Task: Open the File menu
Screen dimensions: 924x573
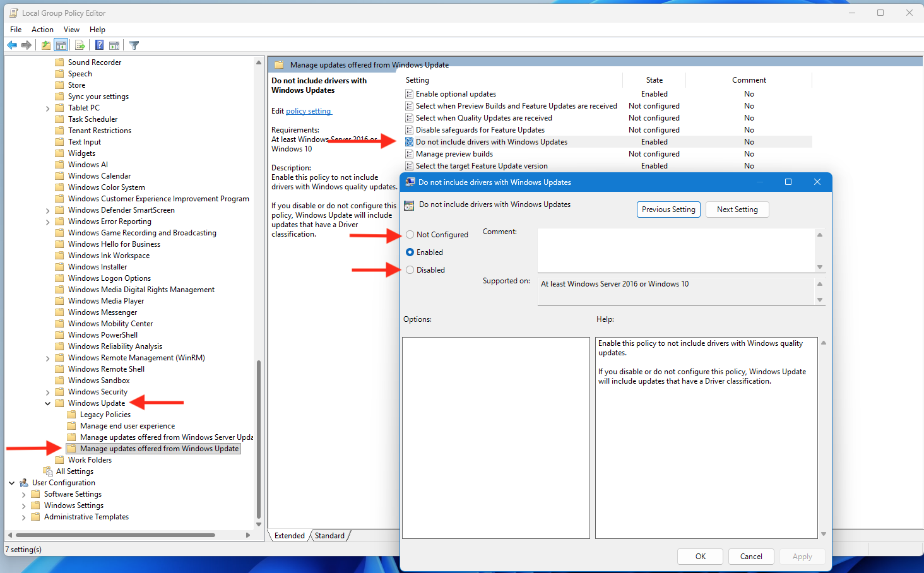Action: pos(16,30)
